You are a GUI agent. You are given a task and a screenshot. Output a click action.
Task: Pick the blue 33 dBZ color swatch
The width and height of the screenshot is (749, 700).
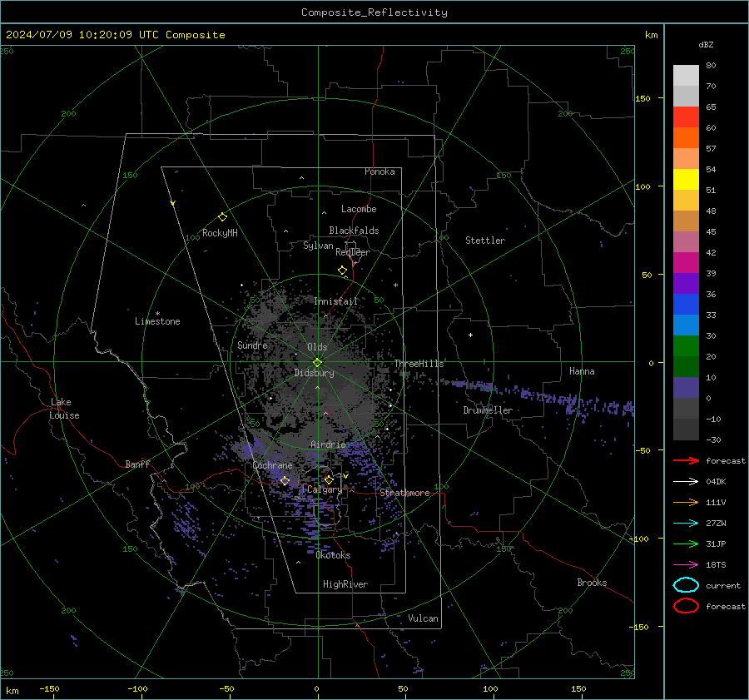686,305
